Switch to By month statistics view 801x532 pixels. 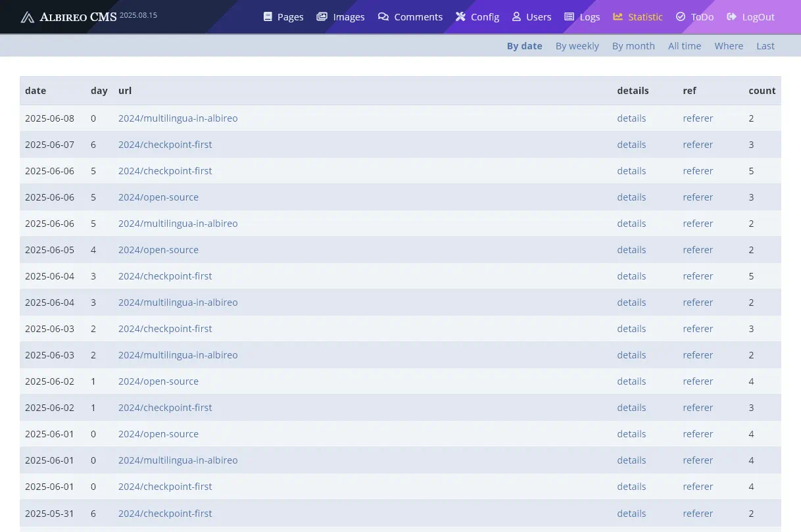633,46
